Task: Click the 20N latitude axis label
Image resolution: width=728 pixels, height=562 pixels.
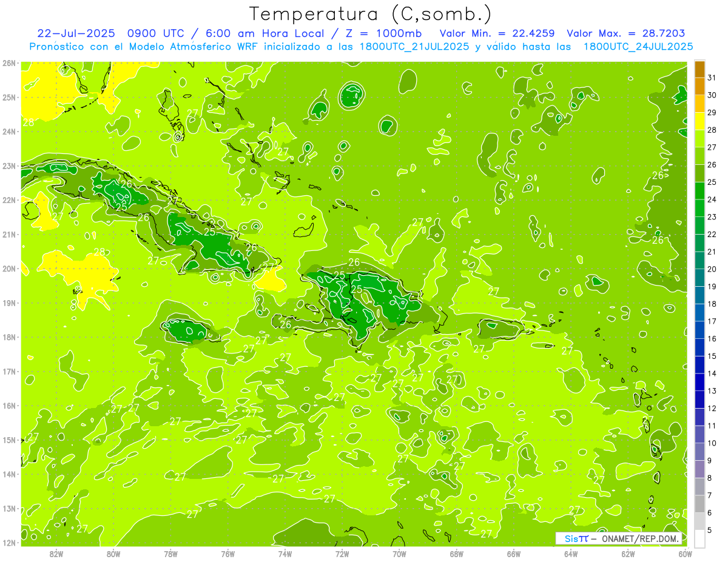Action: (8, 269)
